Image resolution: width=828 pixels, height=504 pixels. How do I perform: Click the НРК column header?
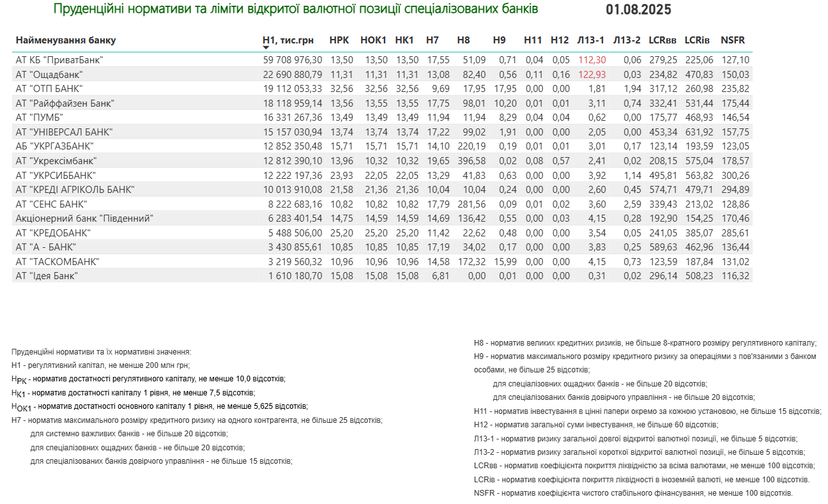[339, 40]
